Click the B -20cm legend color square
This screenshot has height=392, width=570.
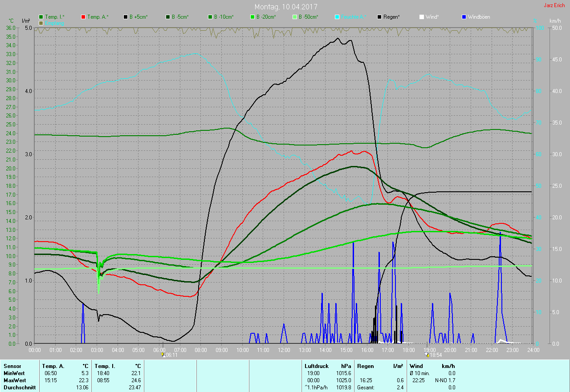pos(253,17)
